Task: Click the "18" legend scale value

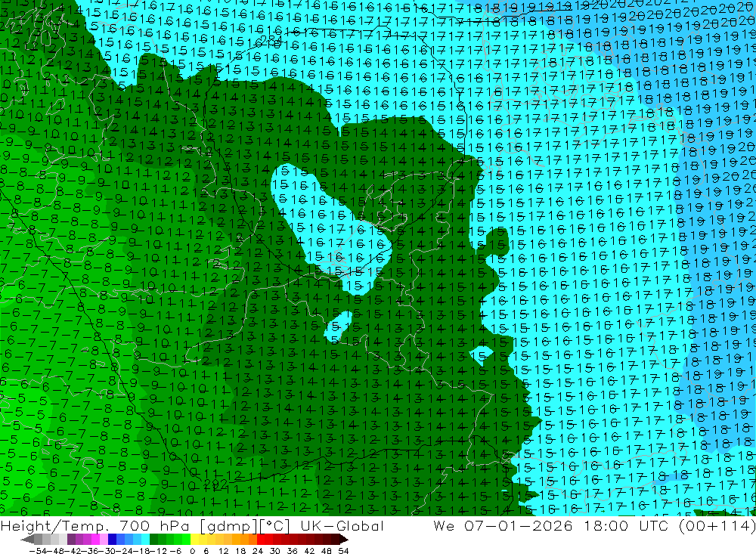Action: 240,551
